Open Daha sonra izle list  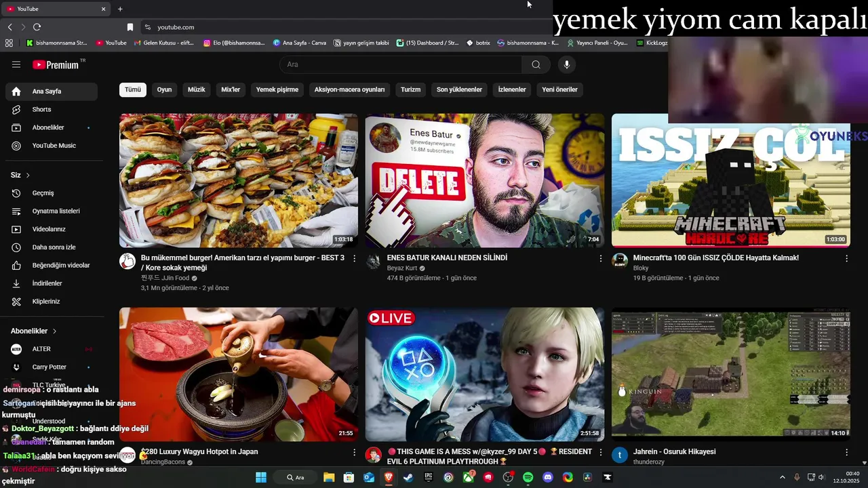[52, 247]
